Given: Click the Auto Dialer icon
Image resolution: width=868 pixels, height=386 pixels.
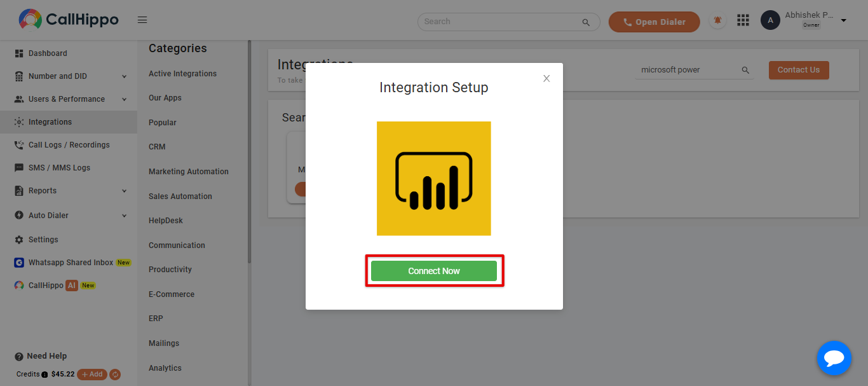Looking at the screenshot, I should tap(19, 216).
